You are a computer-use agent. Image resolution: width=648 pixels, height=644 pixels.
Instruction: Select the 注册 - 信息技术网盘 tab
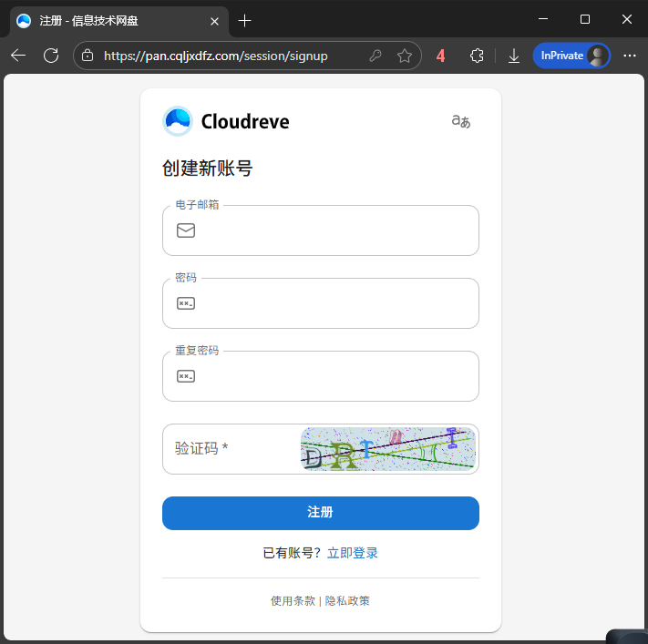pyautogui.click(x=114, y=20)
